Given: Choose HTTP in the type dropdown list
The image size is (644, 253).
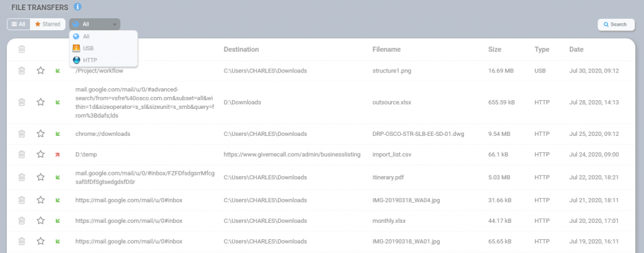Looking at the screenshot, I should click(x=104, y=60).
